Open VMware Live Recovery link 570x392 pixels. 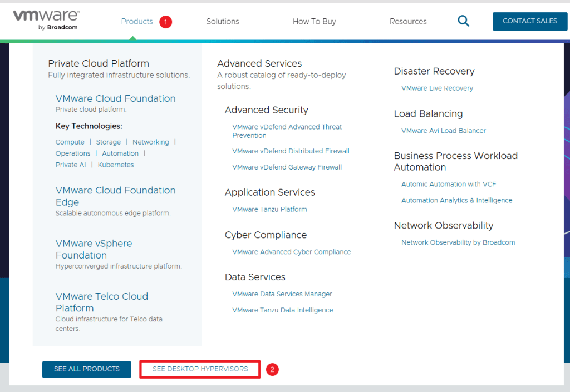tap(437, 88)
